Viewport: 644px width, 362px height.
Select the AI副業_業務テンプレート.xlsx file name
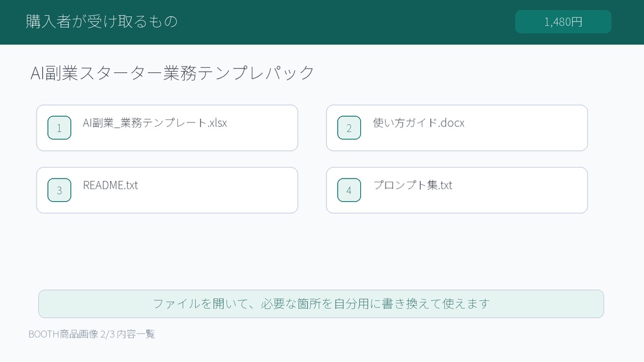tap(155, 123)
